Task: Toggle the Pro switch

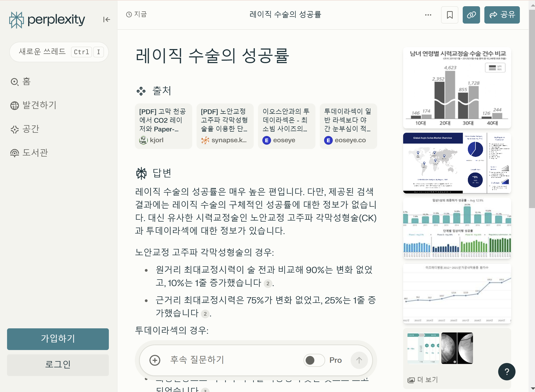Action: [x=314, y=360]
